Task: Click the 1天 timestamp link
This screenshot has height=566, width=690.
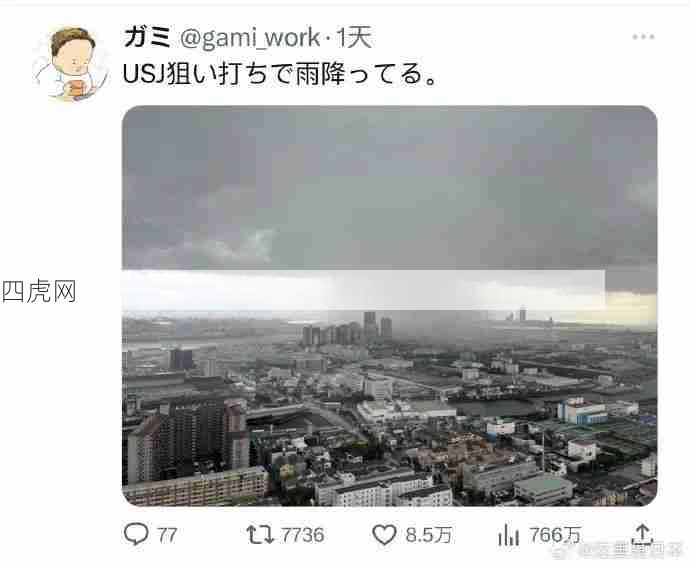Action: click(x=354, y=37)
